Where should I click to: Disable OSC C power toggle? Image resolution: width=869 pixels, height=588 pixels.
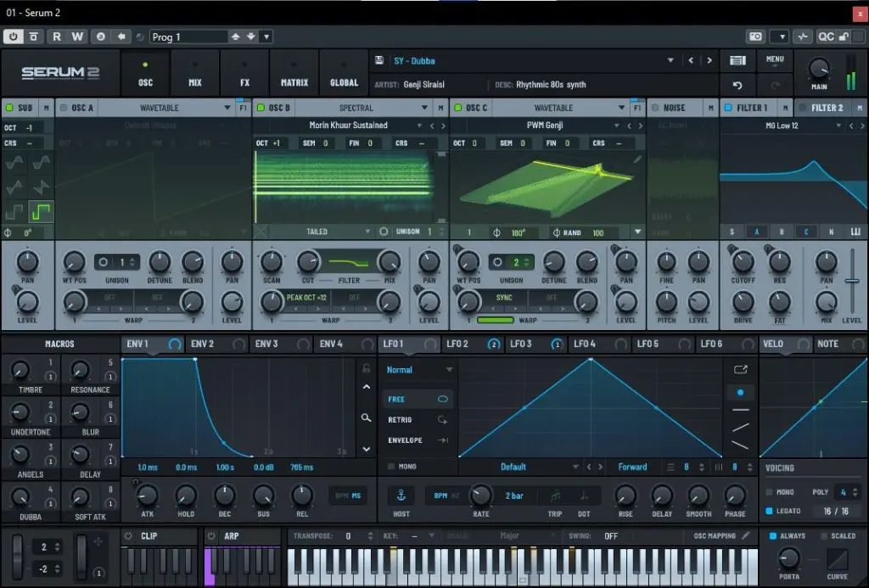[457, 108]
